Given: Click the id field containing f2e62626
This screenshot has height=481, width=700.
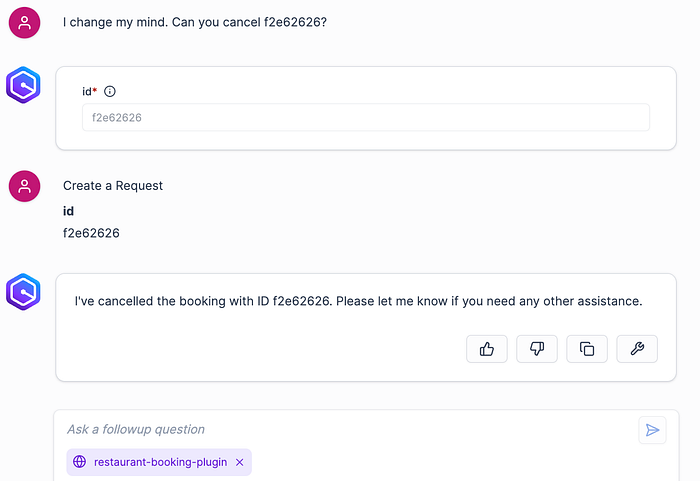Looking at the screenshot, I should (366, 117).
